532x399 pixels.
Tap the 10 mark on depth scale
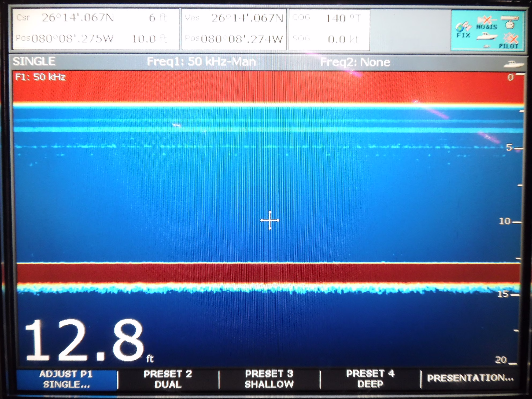pyautogui.click(x=505, y=221)
